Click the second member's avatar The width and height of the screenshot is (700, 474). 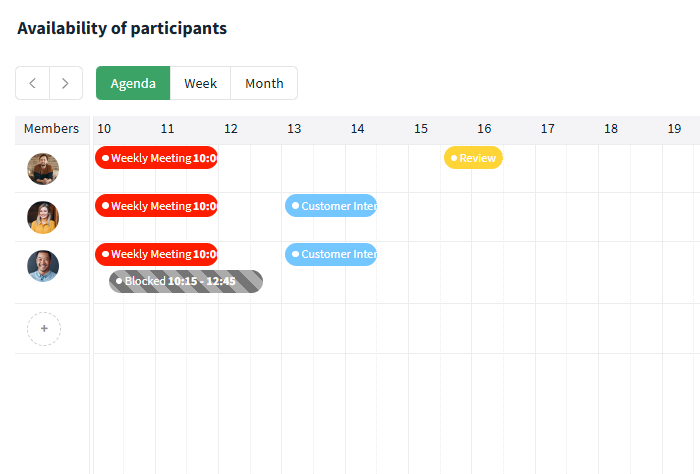(43, 217)
